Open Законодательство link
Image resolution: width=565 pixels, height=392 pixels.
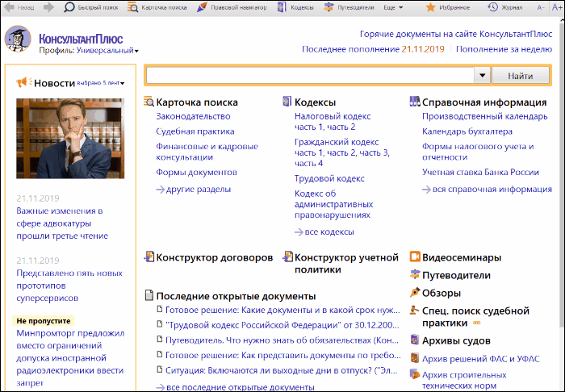coord(193,116)
